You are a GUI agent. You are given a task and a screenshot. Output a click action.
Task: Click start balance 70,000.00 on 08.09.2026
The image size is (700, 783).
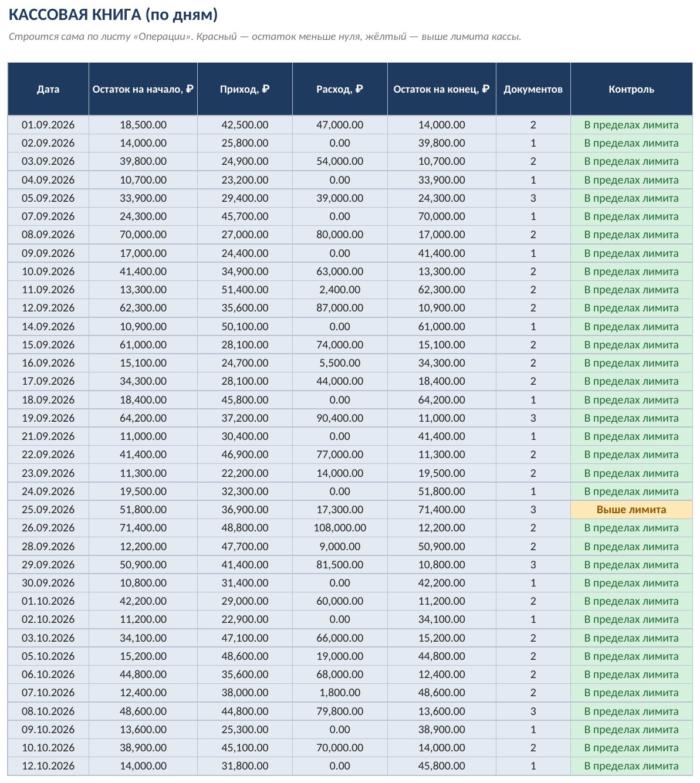coord(143,235)
